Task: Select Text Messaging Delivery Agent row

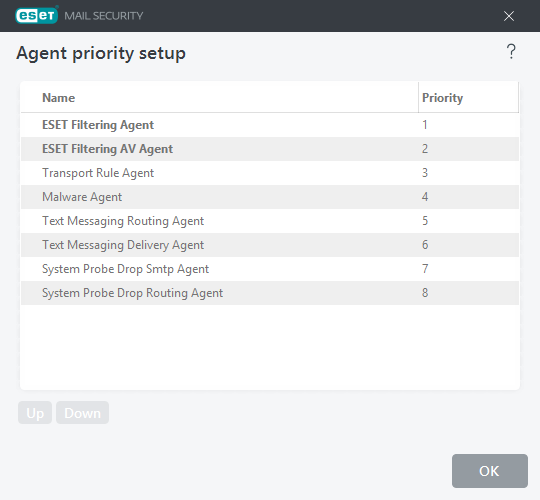Action: [x=270, y=245]
